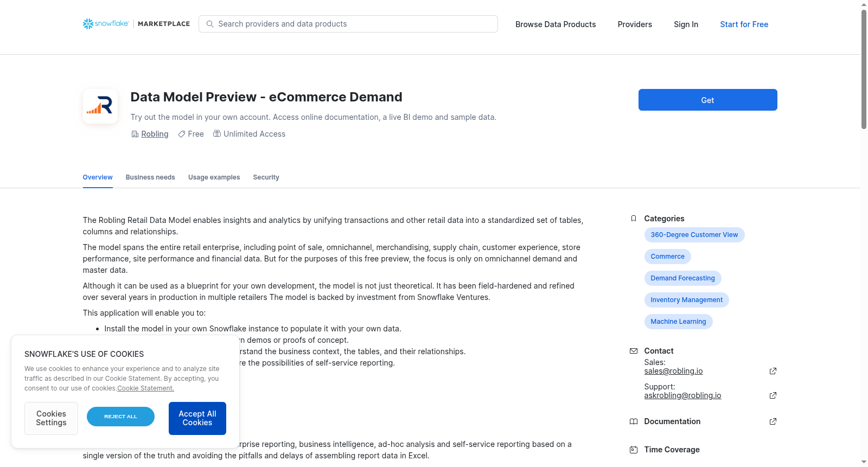
Task: Click Sign In
Action: pos(686,24)
